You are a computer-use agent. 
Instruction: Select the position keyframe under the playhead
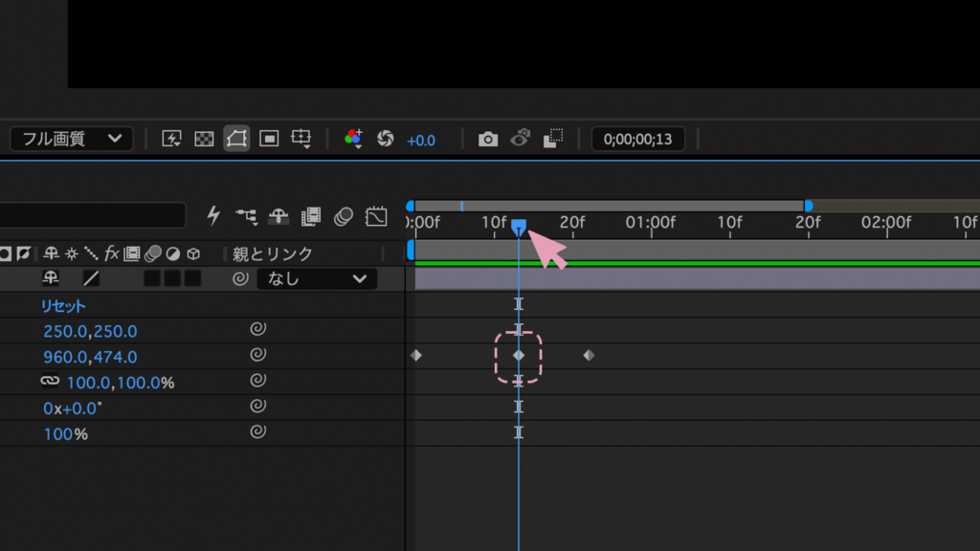click(519, 356)
